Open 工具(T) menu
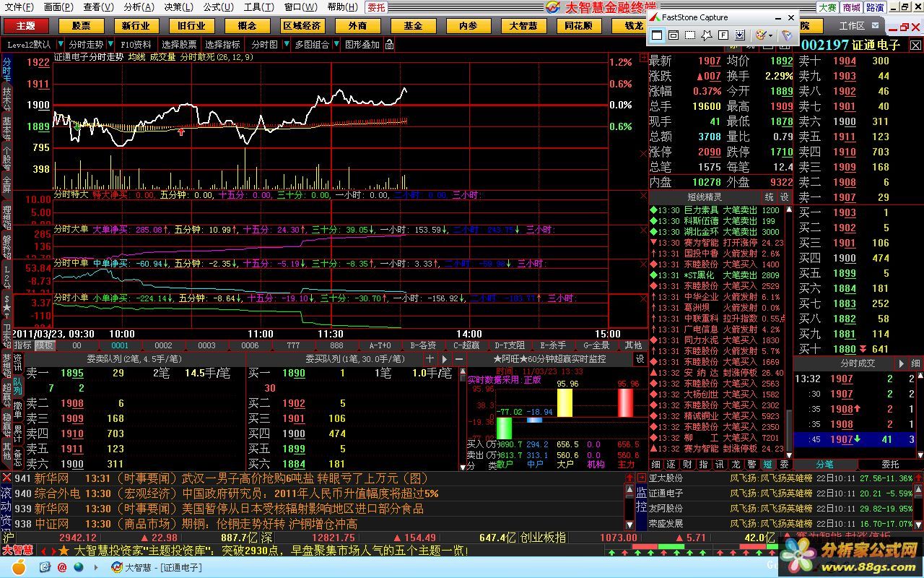The width and height of the screenshot is (924, 578). 258,7
